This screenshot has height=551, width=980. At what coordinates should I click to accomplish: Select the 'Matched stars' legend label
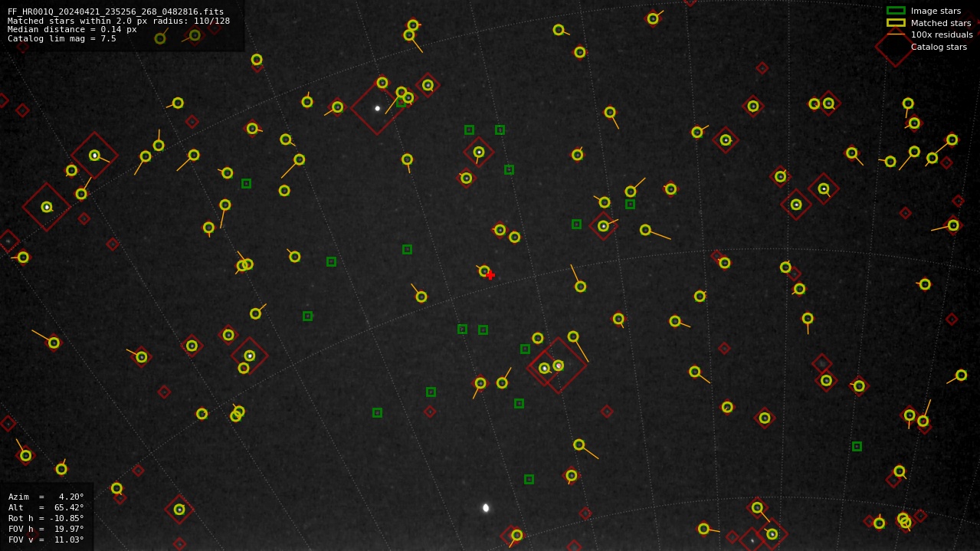tap(941, 23)
